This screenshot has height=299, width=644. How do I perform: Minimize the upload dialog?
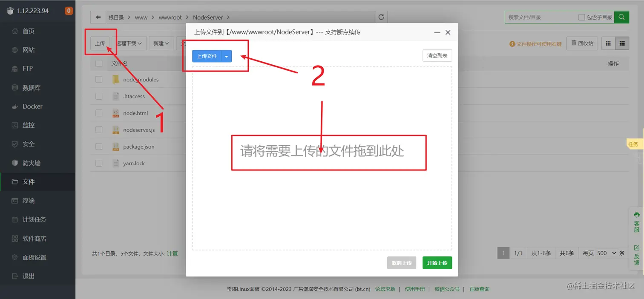tap(437, 33)
